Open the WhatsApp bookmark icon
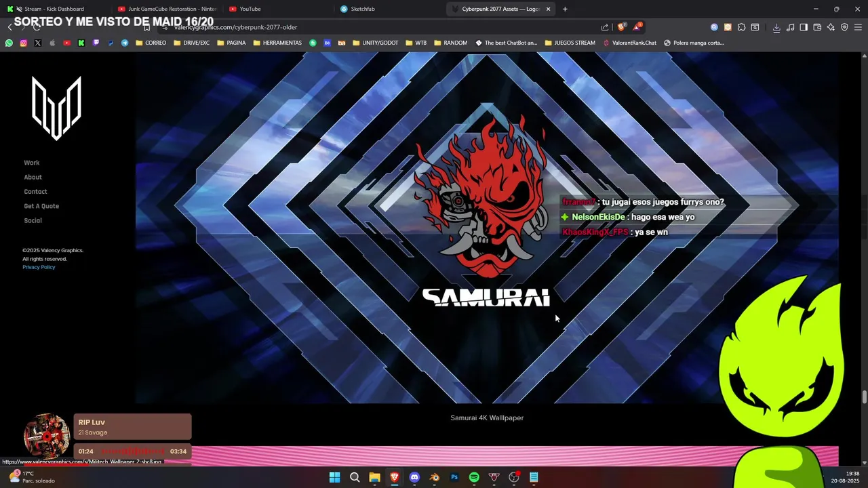 [x=9, y=43]
